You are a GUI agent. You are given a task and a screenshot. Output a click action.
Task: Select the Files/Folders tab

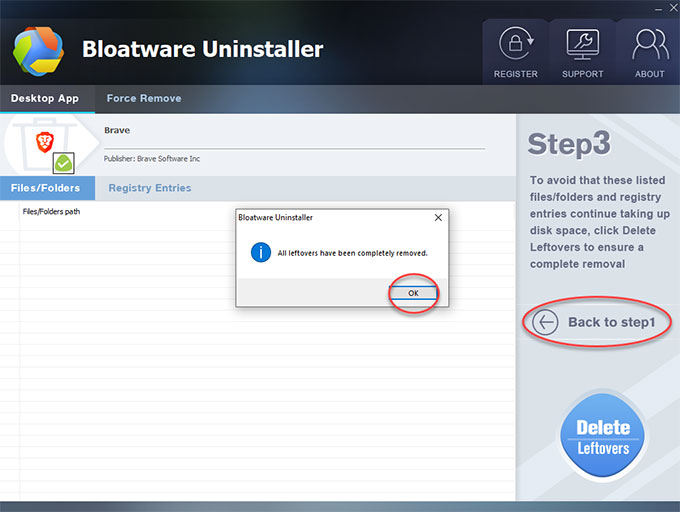[x=47, y=188]
